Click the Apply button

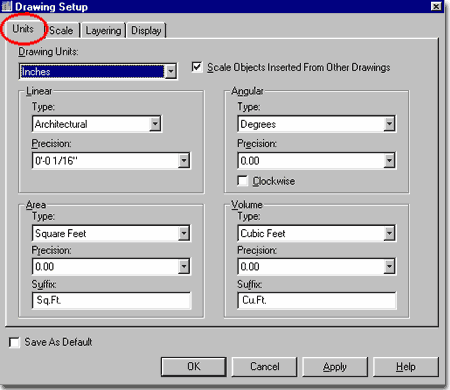click(x=335, y=367)
